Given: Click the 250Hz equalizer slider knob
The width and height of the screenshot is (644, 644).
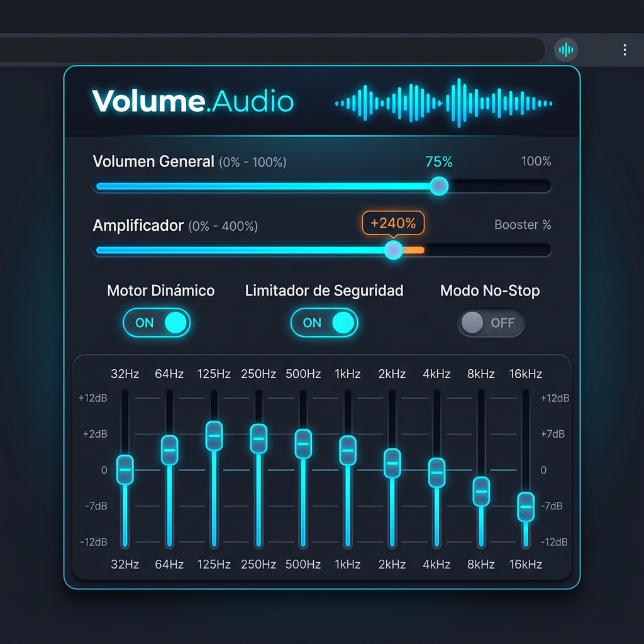Looking at the screenshot, I should point(258,438).
